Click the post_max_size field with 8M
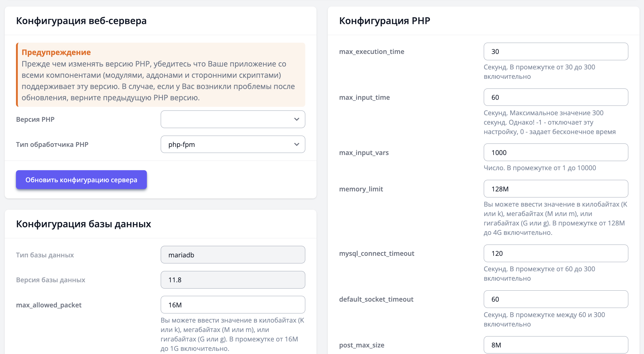The height and width of the screenshot is (354, 644). tap(556, 345)
